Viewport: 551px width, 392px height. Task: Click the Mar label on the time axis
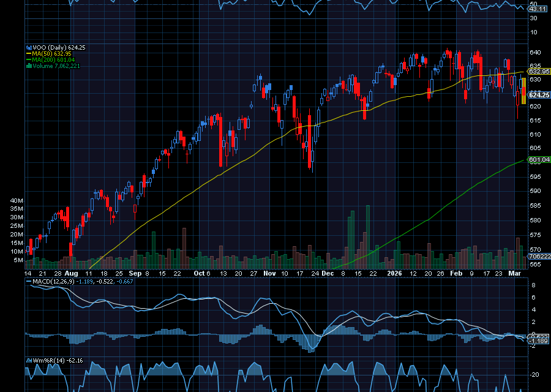(x=516, y=273)
